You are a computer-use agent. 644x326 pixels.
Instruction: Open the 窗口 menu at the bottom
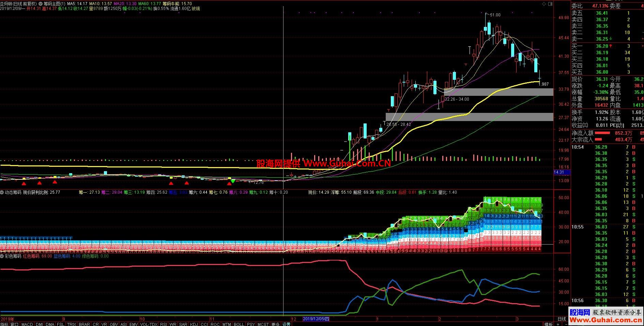pyautogui.click(x=14, y=324)
